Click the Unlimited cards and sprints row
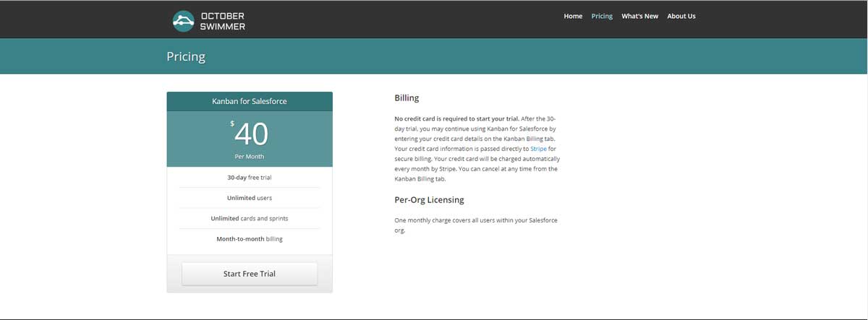Screen dimensions: 868x320 (x=250, y=218)
